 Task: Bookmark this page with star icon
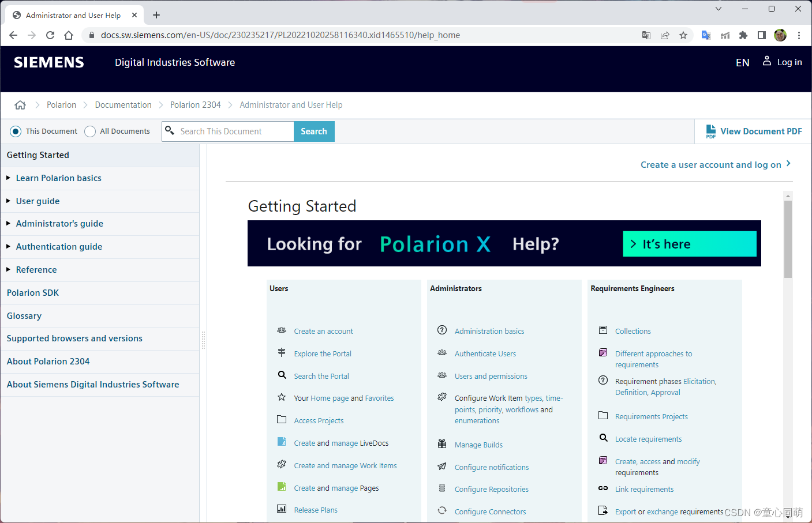(x=683, y=35)
